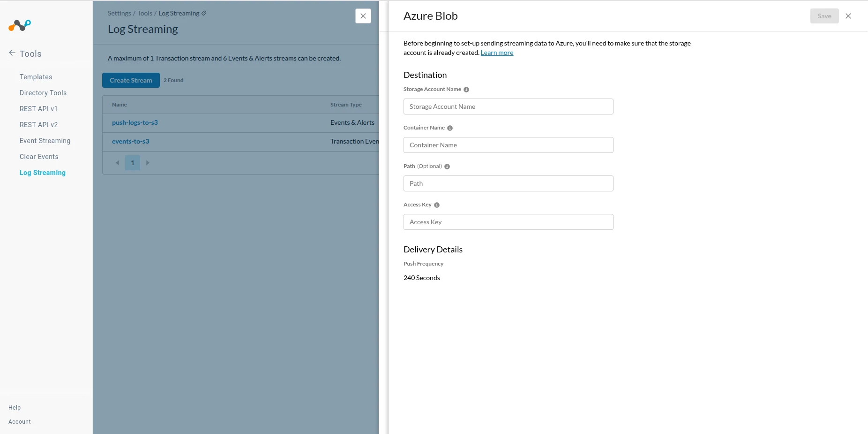Image resolution: width=868 pixels, height=434 pixels.
Task: Click the info icon beside Path (Optional)
Action: (x=447, y=167)
